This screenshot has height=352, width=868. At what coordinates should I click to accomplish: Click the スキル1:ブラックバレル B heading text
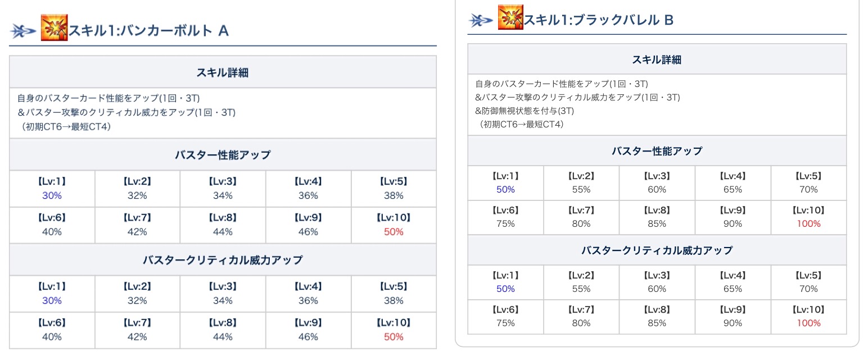pos(599,21)
